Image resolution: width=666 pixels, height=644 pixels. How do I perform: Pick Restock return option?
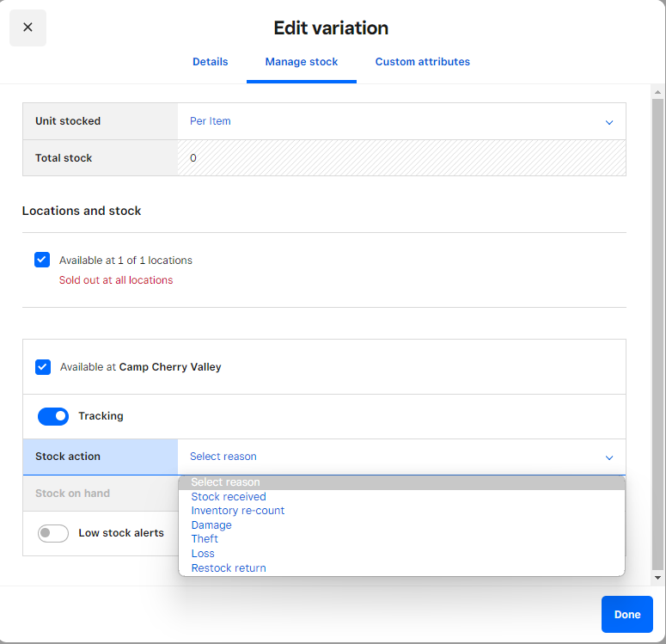[401, 568]
